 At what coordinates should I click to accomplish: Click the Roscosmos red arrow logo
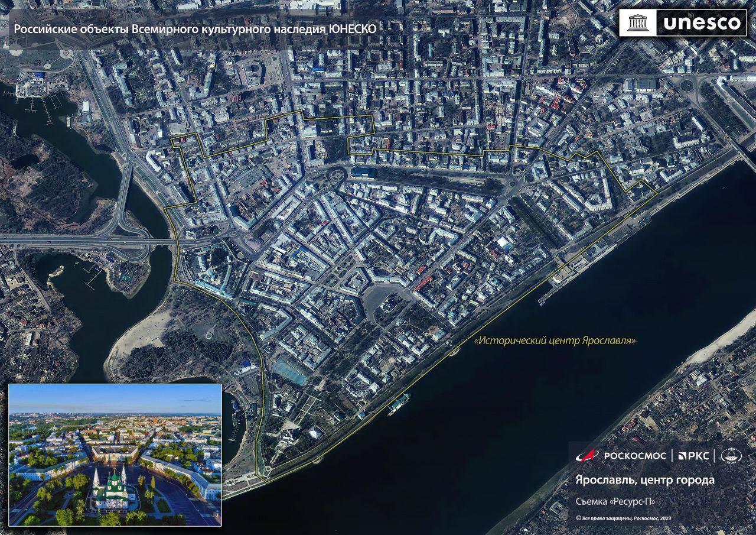tap(586, 455)
